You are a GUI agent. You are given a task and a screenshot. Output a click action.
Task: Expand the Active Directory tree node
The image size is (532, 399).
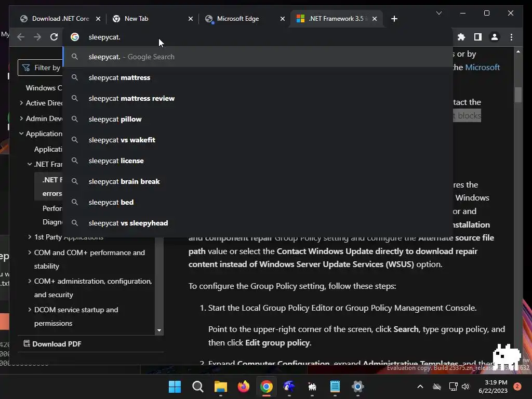click(x=21, y=103)
